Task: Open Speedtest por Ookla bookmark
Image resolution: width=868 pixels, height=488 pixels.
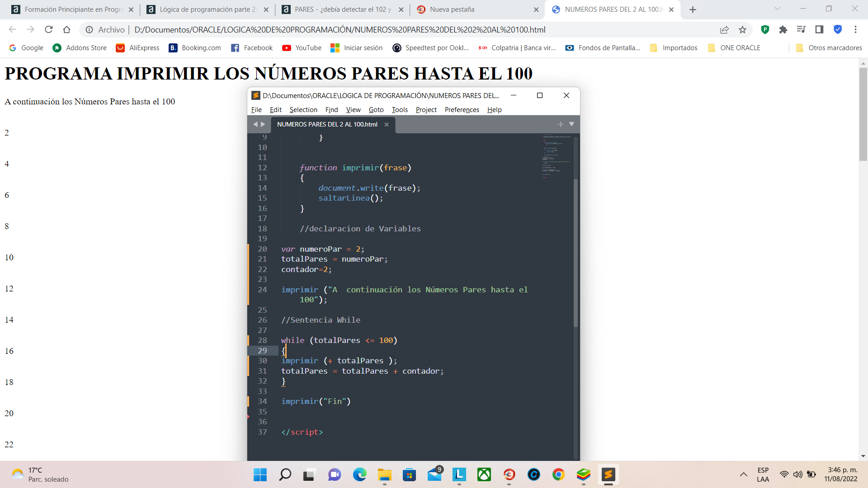Action: tap(430, 48)
